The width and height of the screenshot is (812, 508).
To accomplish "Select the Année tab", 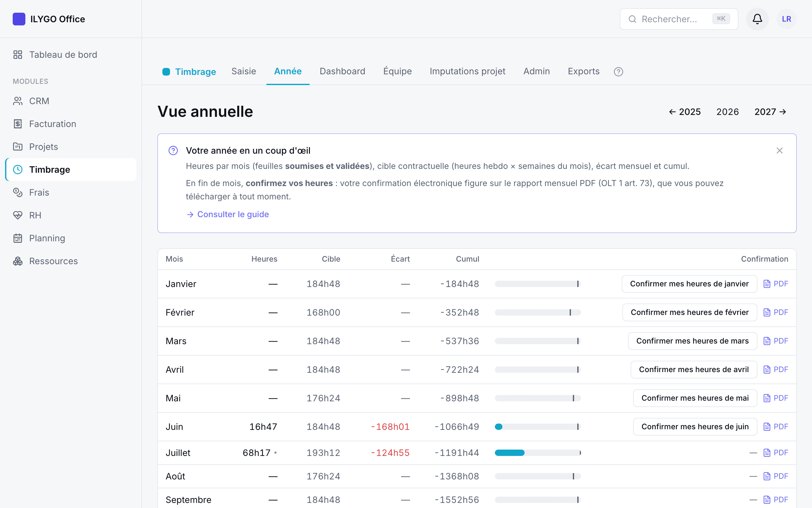I will 288,71.
